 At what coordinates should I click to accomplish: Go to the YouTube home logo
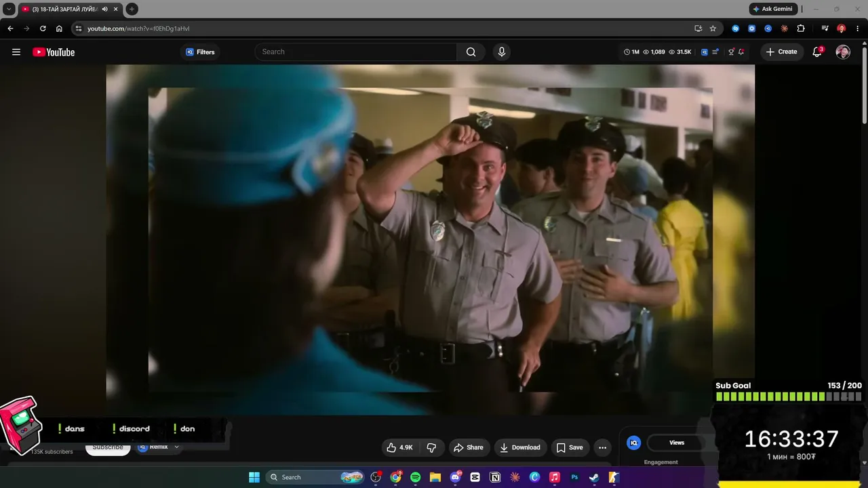click(54, 52)
